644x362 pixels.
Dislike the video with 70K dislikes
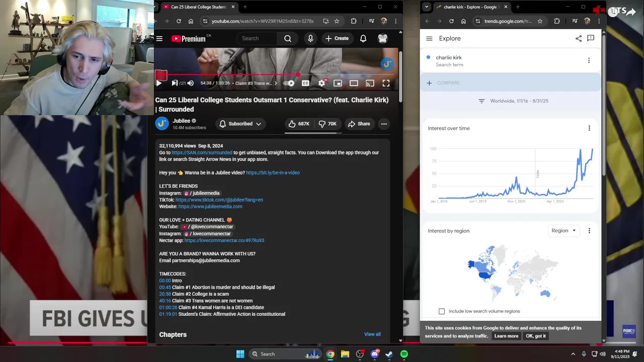328,124
